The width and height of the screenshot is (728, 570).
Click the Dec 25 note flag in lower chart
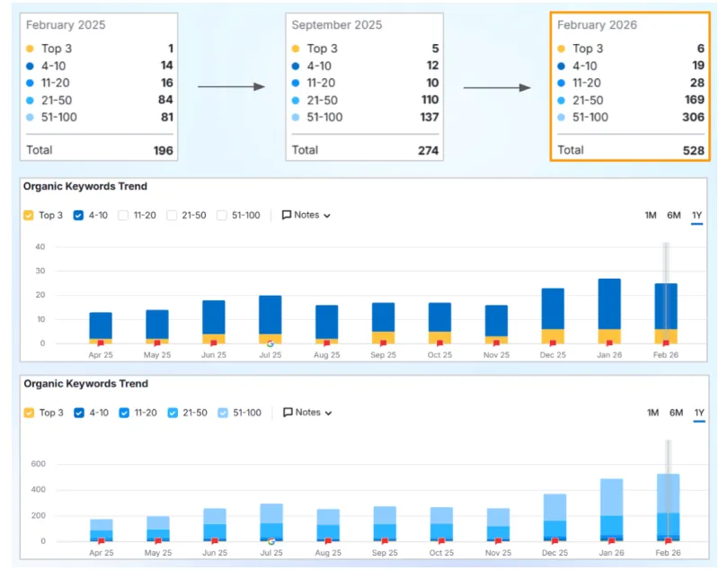pos(555,541)
